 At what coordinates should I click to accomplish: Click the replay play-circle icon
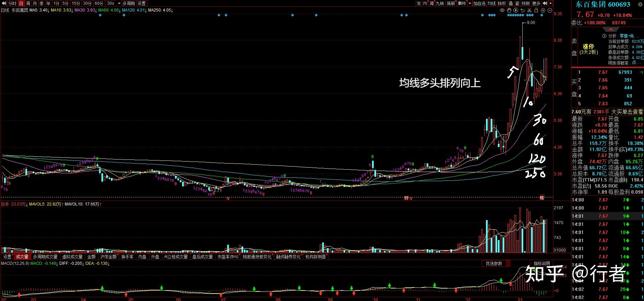[516, 10]
